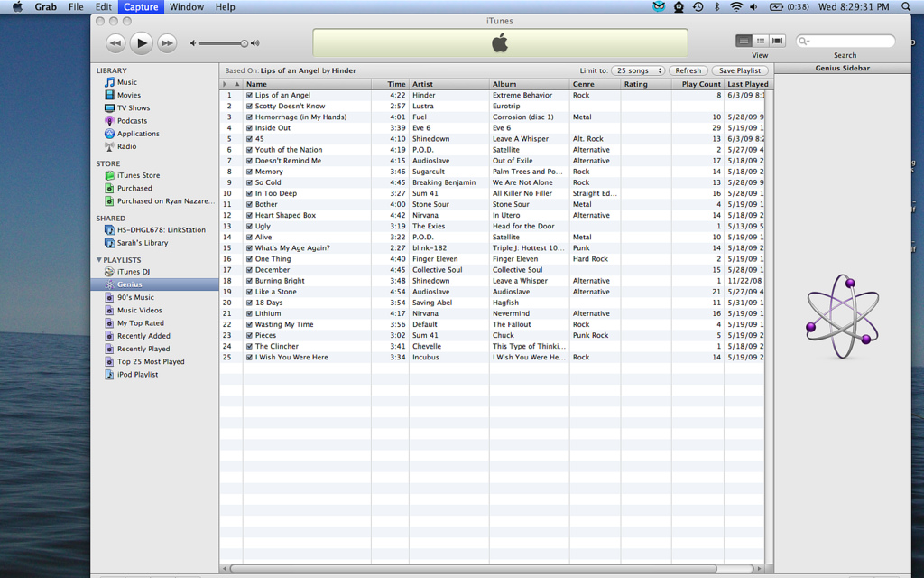924x578 pixels.
Task: Sort the list by Play Count column
Action: click(x=698, y=84)
